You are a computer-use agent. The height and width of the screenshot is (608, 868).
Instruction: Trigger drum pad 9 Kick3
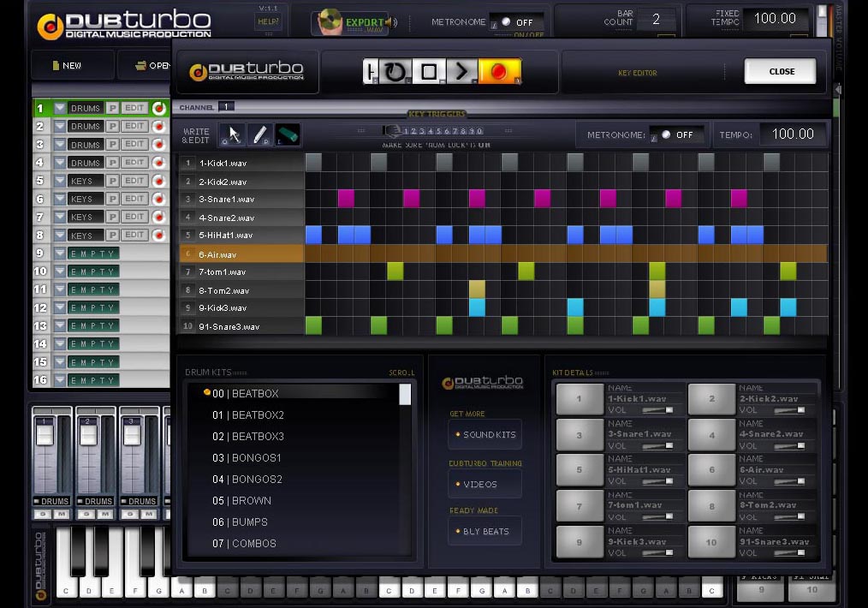click(x=580, y=541)
